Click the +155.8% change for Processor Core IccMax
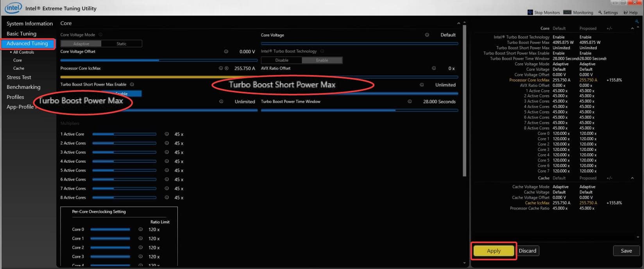The width and height of the screenshot is (644, 269). click(614, 80)
